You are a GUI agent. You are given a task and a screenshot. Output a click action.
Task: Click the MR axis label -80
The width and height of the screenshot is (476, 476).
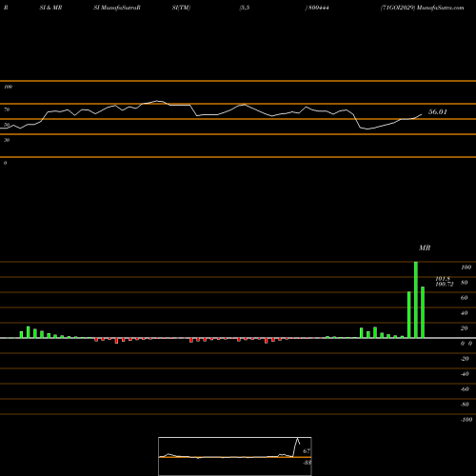465,405
